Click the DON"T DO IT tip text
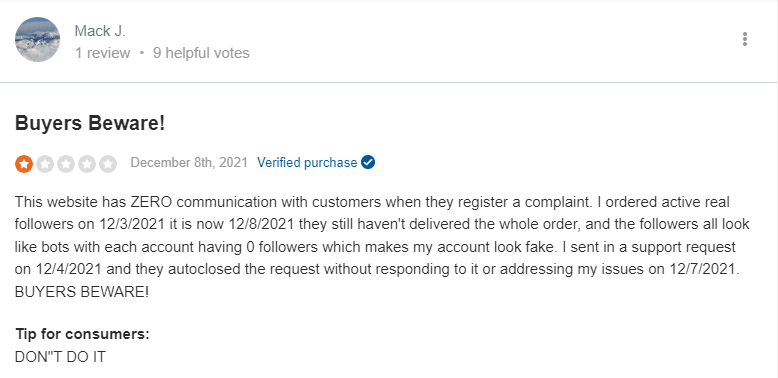 61,357
